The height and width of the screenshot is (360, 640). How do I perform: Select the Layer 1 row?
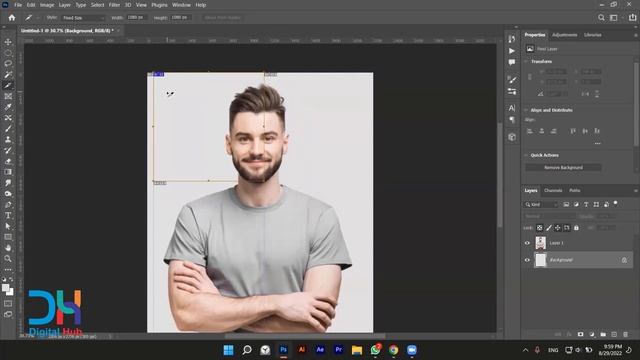click(583, 243)
